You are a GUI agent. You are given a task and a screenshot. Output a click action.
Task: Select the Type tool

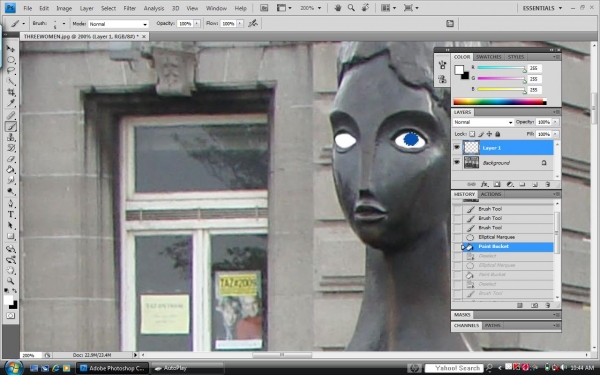tap(11, 214)
